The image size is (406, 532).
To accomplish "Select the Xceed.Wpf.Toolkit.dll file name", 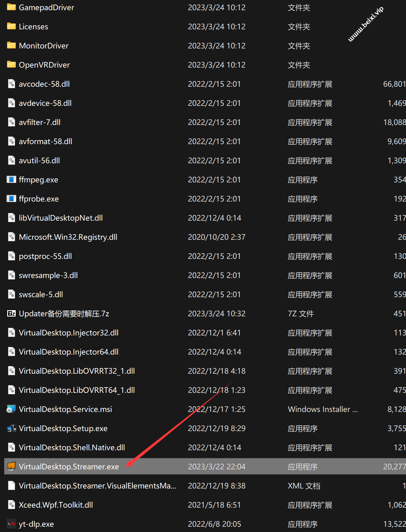I will click(56, 505).
